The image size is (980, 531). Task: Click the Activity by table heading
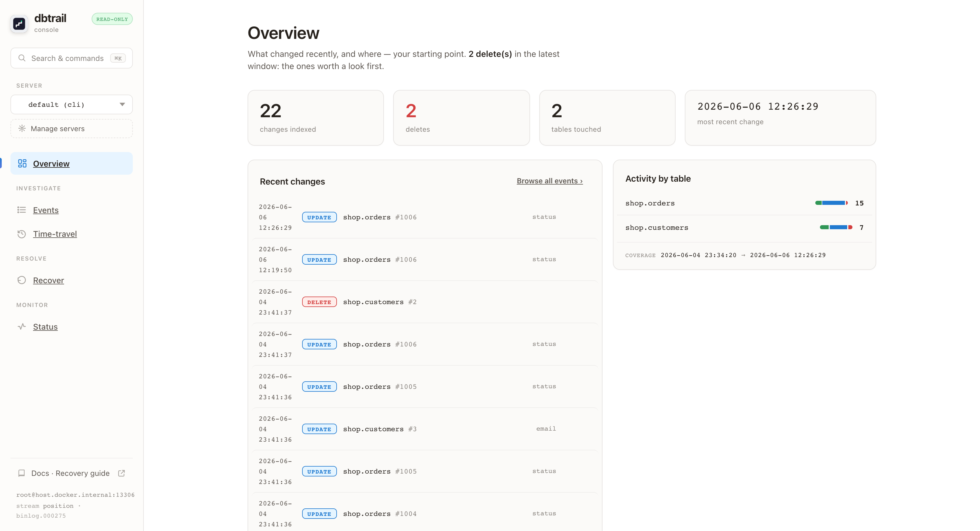coord(658,178)
